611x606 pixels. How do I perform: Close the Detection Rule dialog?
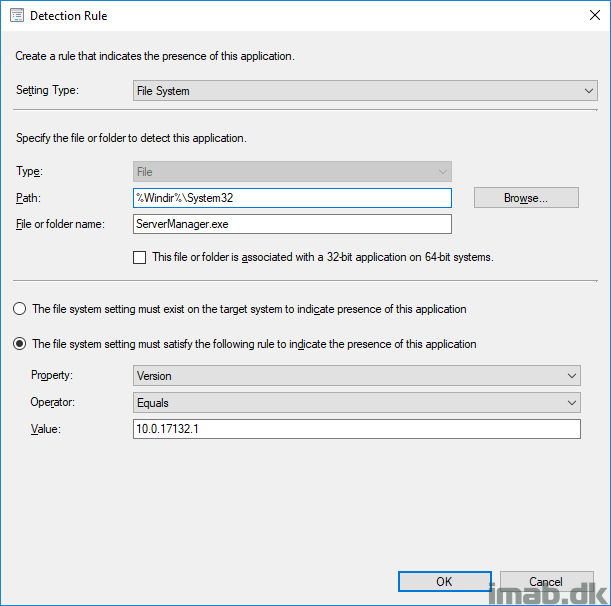click(595, 15)
